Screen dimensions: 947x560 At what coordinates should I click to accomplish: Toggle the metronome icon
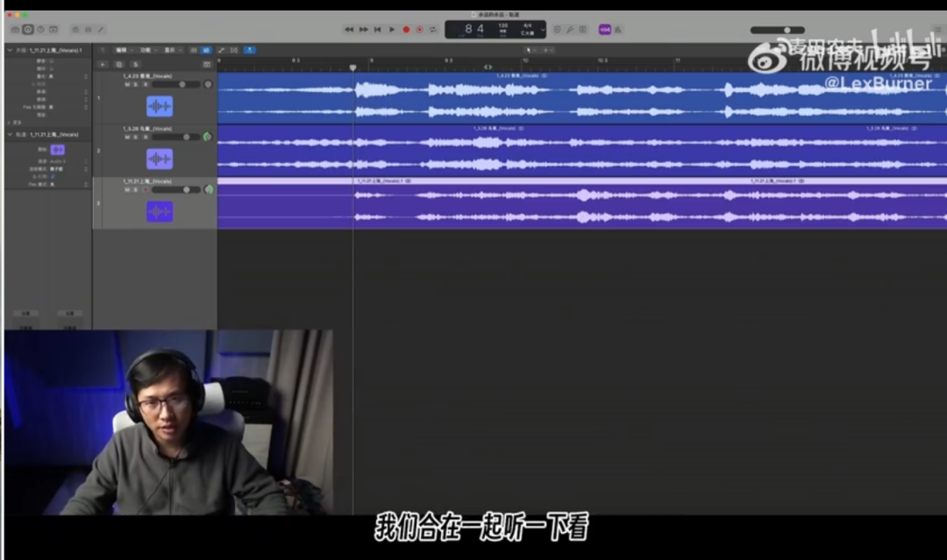[618, 30]
